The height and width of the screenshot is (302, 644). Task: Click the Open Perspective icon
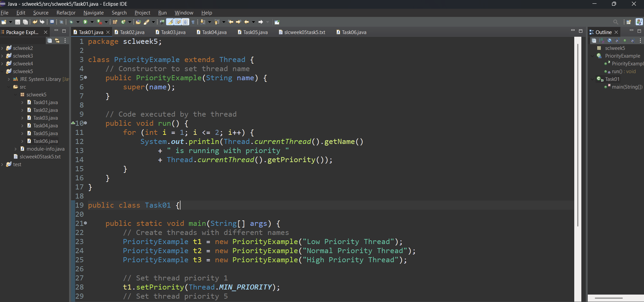click(629, 22)
